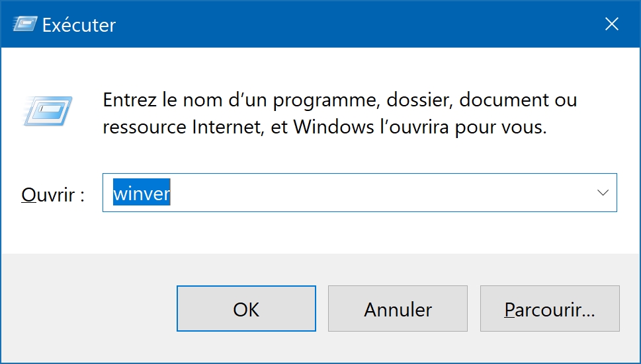
Task: Click the word "Windows" in the description
Action: click(x=334, y=127)
